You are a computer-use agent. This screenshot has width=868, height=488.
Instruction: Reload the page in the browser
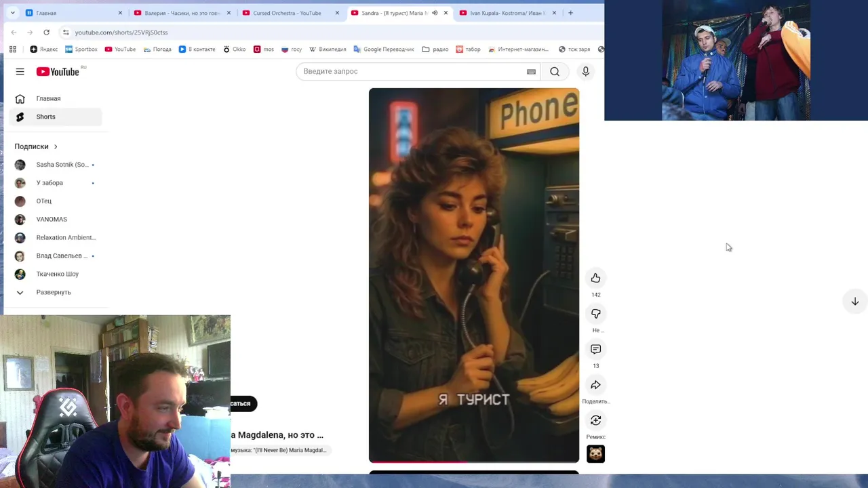46,32
